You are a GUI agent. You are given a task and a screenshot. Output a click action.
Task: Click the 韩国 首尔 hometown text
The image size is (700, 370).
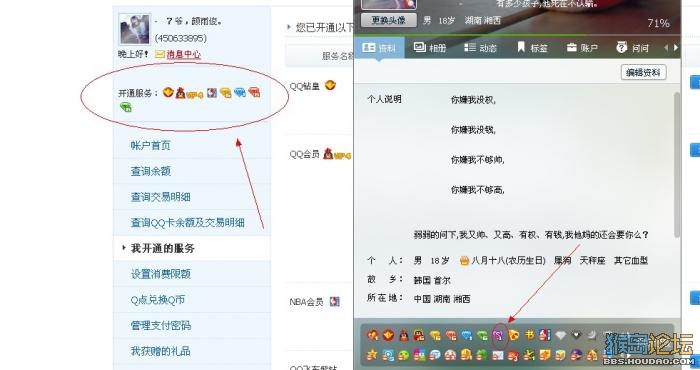click(432, 280)
